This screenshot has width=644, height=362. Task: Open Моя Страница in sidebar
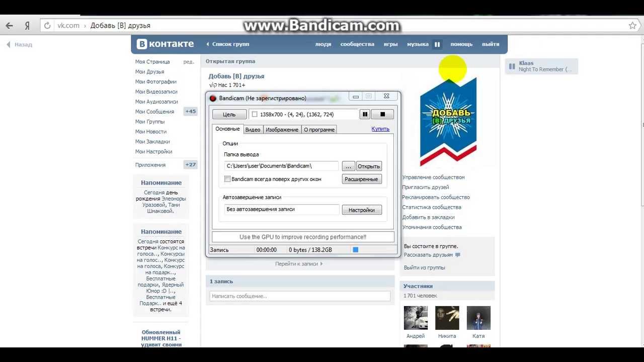pyautogui.click(x=152, y=62)
